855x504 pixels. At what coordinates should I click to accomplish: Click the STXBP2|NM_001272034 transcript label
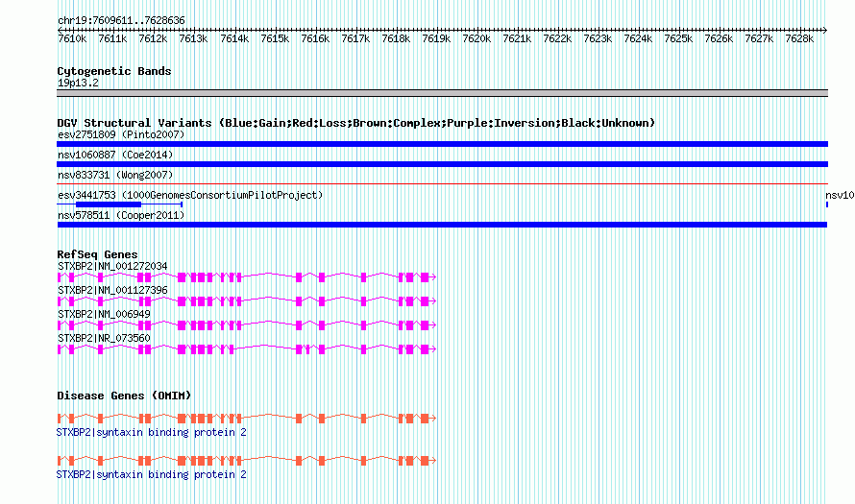pyautogui.click(x=112, y=267)
